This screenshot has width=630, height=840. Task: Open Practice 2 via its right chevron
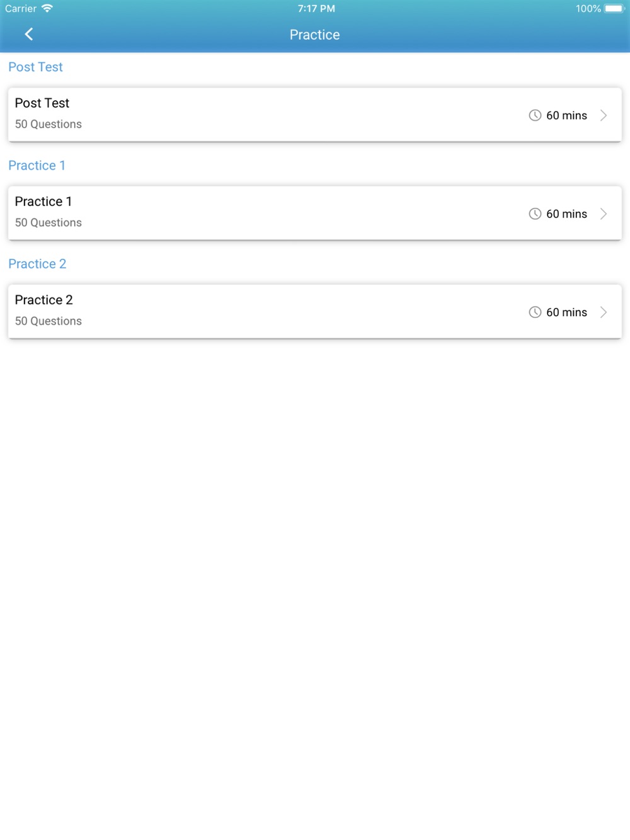[604, 312]
